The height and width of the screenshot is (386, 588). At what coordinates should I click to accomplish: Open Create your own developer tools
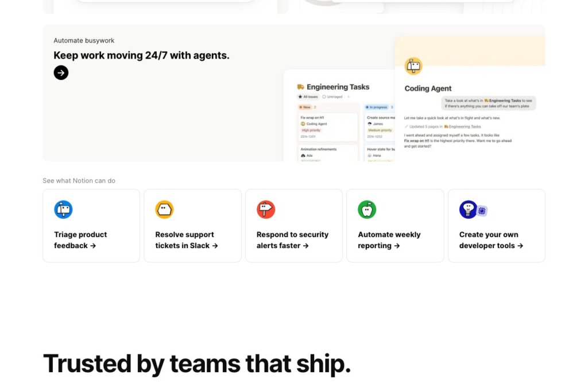point(497,225)
